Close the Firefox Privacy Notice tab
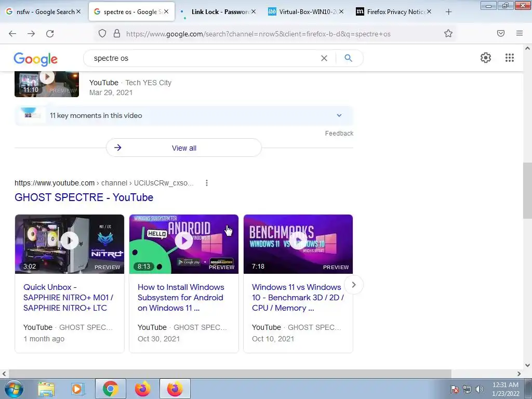 tap(429, 12)
